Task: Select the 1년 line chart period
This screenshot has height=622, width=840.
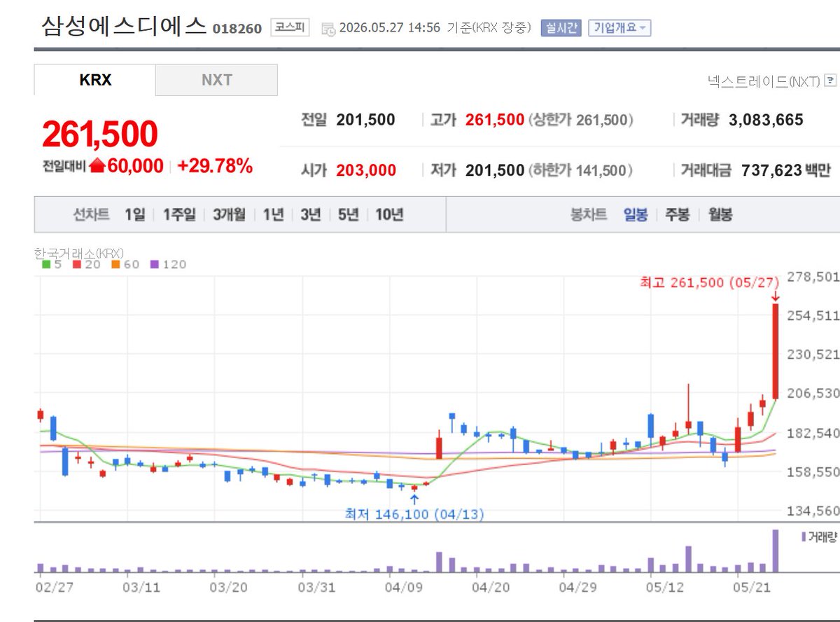Action: (x=273, y=214)
